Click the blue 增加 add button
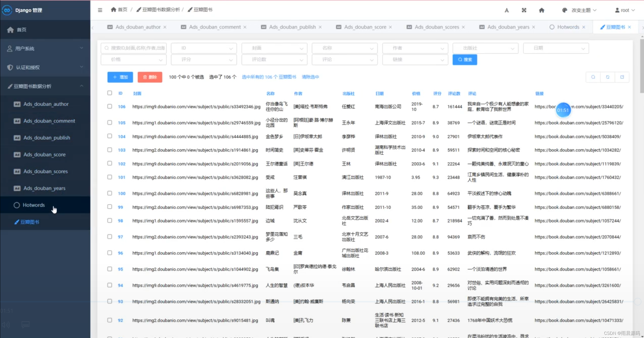Viewport: 644px width, 338px height. [x=120, y=77]
